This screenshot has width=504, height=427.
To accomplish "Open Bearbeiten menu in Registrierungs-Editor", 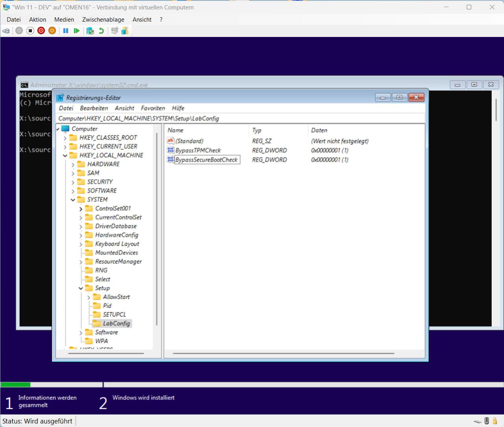I will point(94,108).
